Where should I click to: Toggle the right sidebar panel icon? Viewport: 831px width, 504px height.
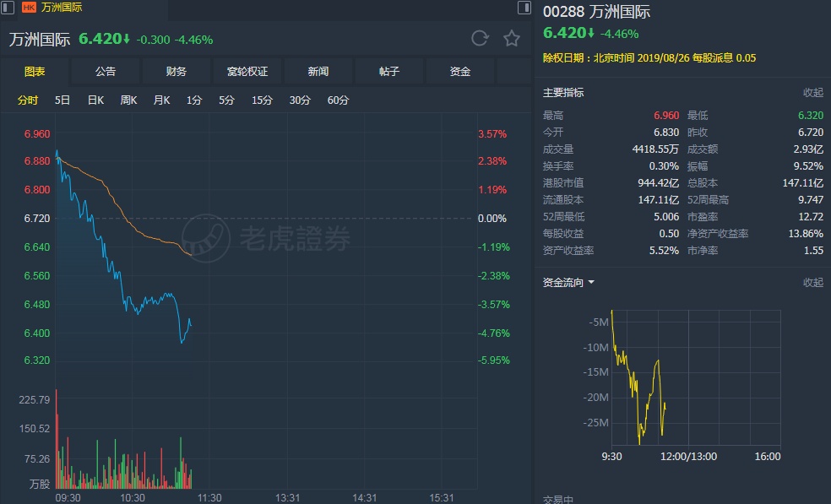coord(524,7)
